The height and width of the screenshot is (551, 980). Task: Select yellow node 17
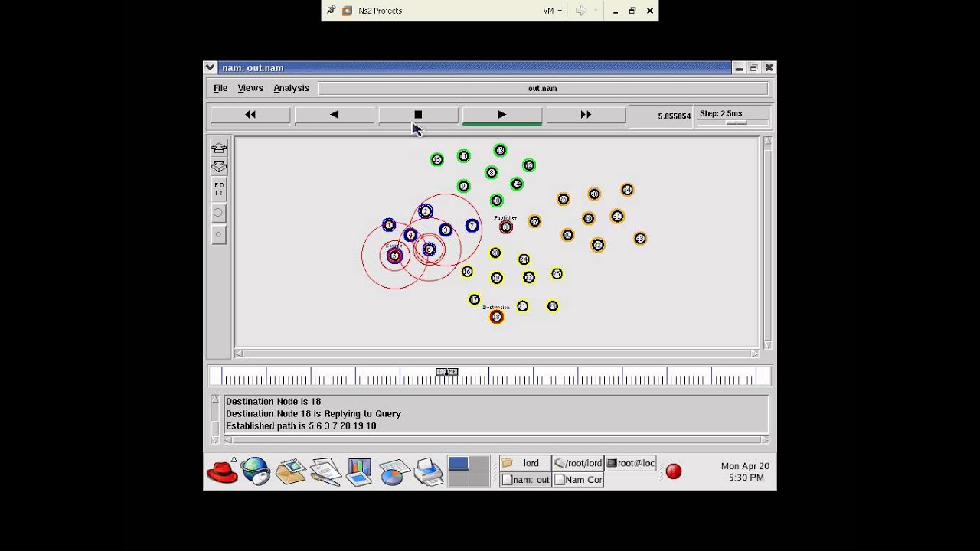tap(475, 300)
